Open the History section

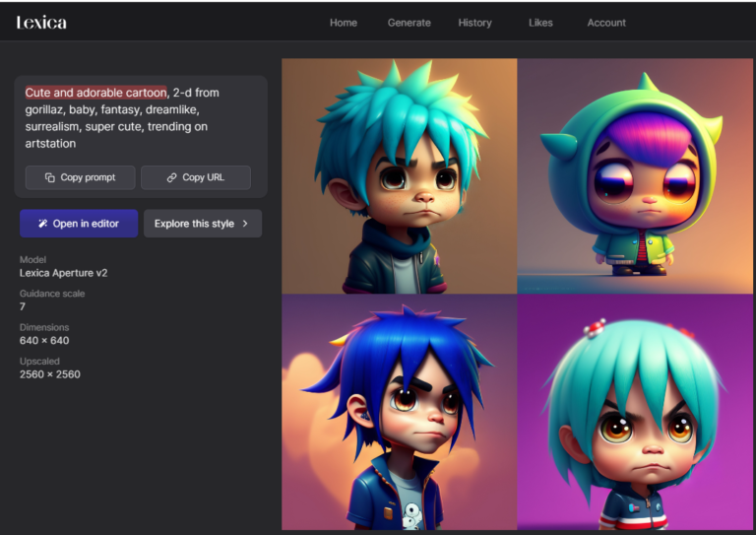click(474, 23)
